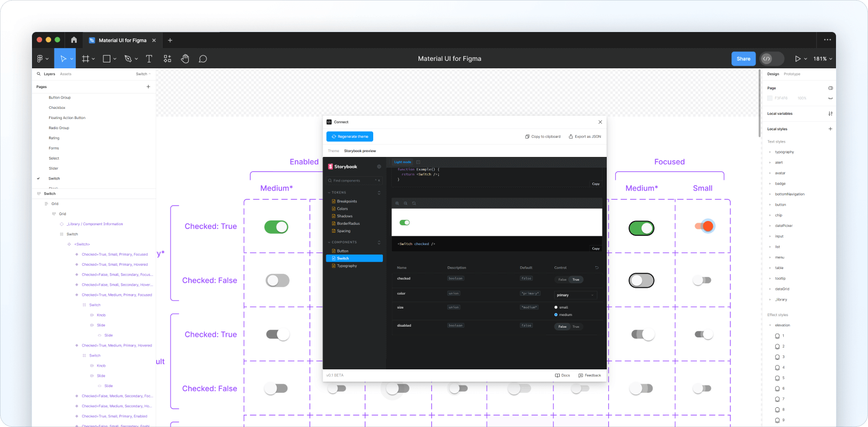
Task: Switch to the Prototype tab
Action: (x=792, y=74)
